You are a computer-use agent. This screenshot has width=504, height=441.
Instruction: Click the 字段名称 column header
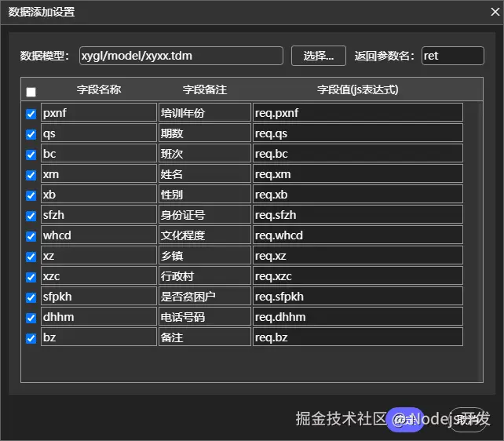[x=99, y=89]
